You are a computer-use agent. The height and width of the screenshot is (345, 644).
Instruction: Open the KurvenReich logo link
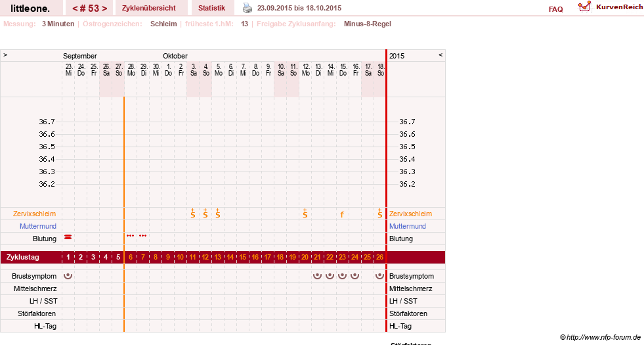[x=611, y=7]
